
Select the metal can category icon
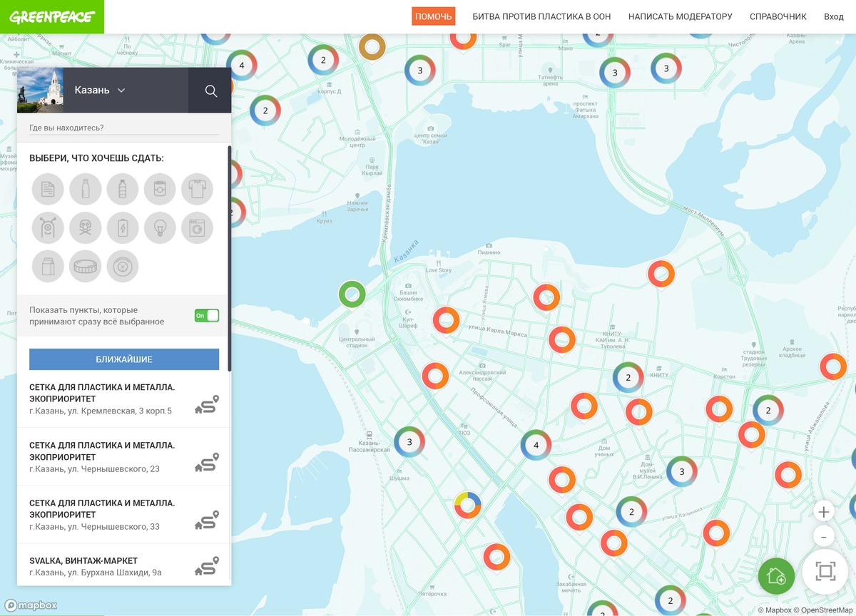[160, 190]
